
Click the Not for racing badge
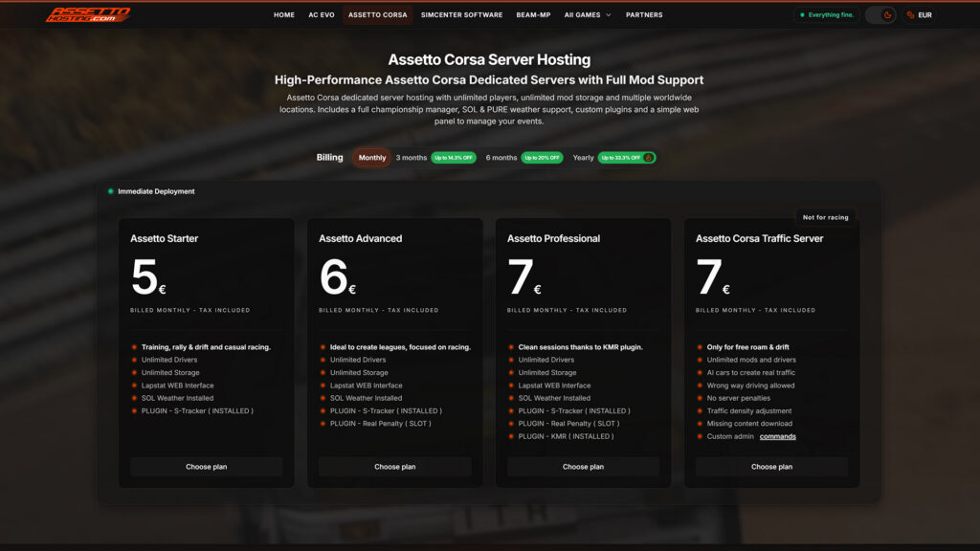tap(826, 217)
